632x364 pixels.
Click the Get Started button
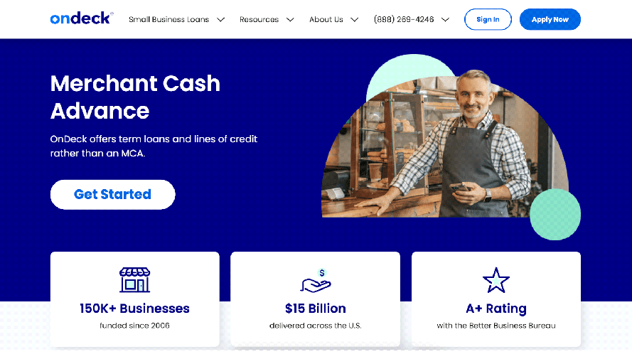tap(112, 194)
